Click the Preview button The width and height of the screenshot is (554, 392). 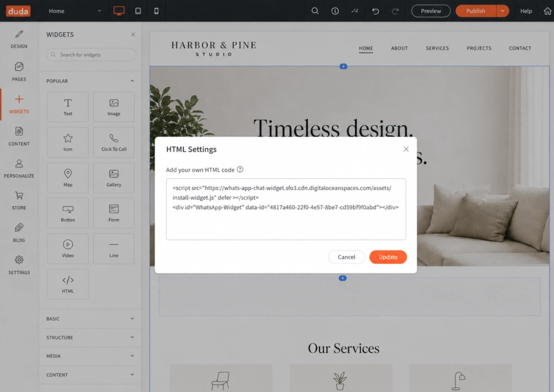click(x=431, y=11)
